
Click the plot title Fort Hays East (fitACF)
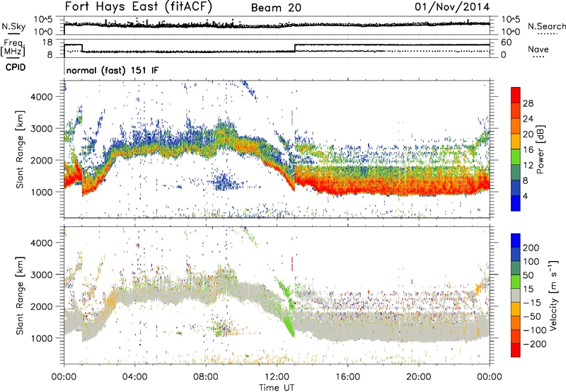138,6
